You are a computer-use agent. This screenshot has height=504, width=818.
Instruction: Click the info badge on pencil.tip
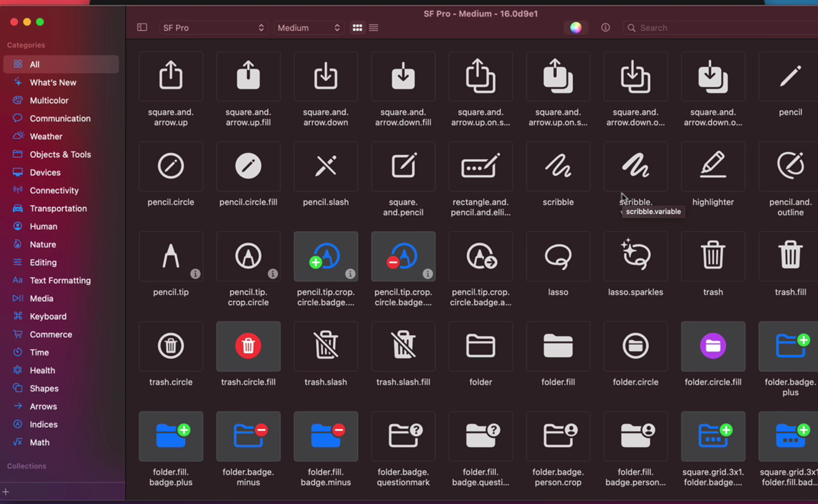coord(195,274)
